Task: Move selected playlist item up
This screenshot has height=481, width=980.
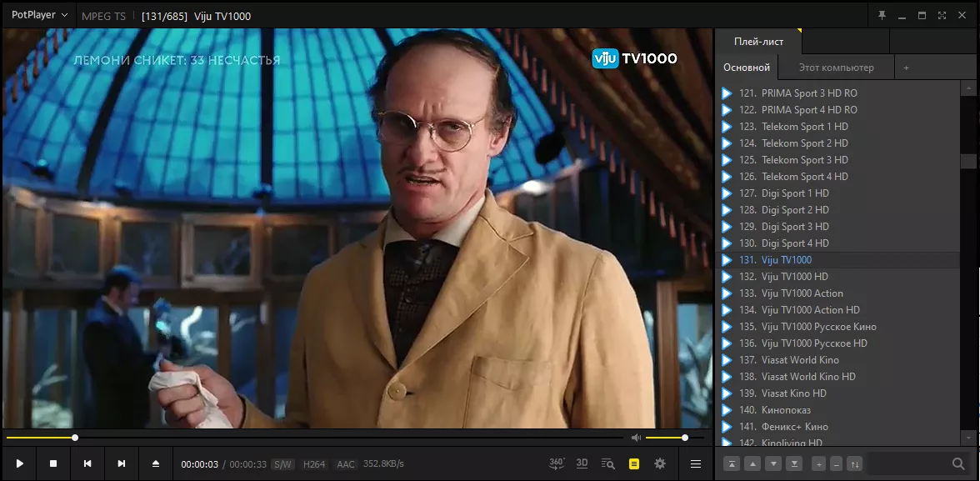Action: [x=752, y=463]
